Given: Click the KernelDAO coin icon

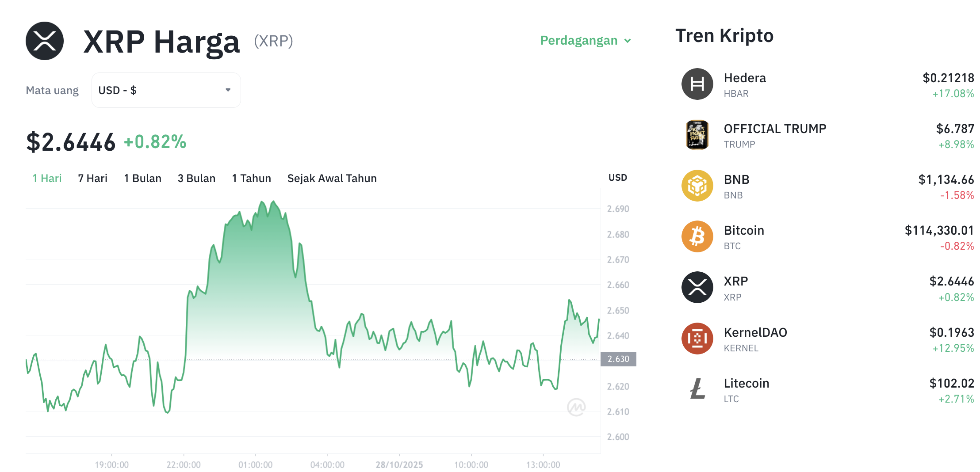Looking at the screenshot, I should 697,339.
